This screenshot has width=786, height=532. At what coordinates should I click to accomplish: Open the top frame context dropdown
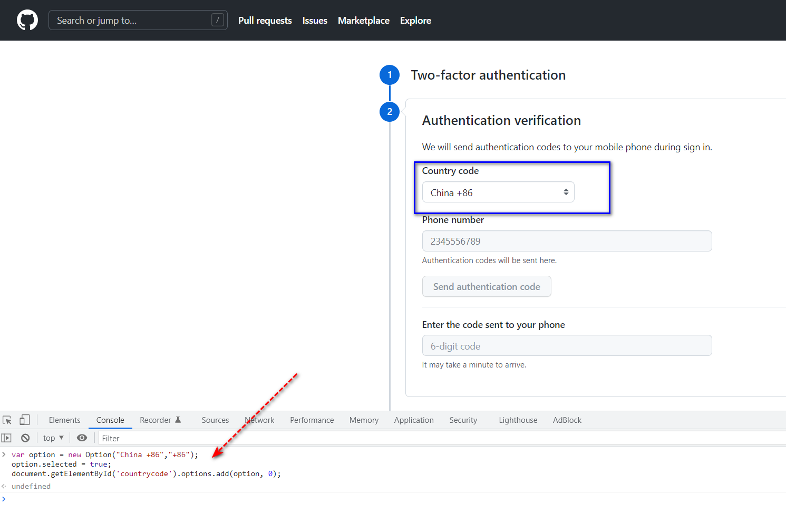tap(53, 438)
